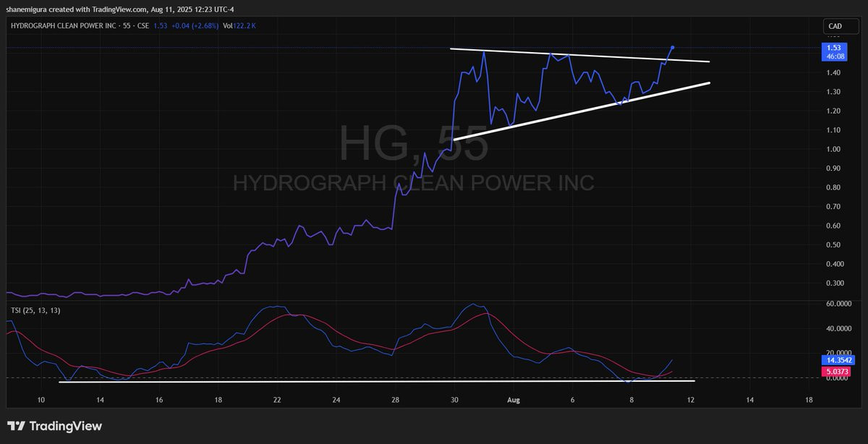Click the 12 date on time axis
This screenshot has height=444, width=868.
pyautogui.click(x=690, y=399)
